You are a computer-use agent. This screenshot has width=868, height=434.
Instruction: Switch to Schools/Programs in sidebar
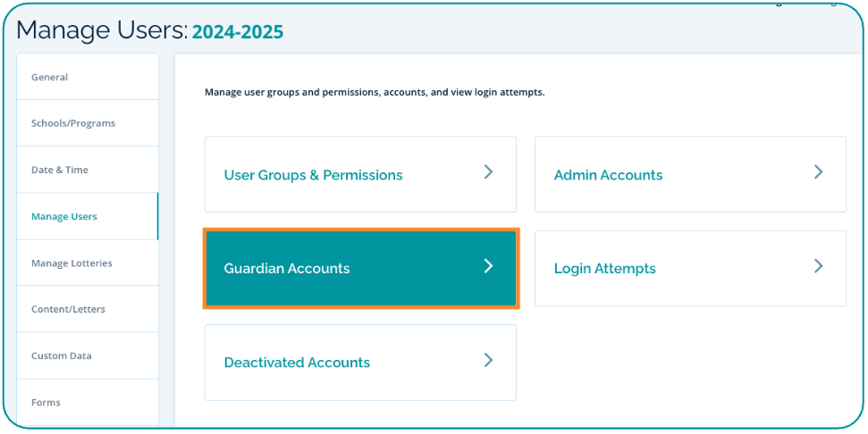73,123
